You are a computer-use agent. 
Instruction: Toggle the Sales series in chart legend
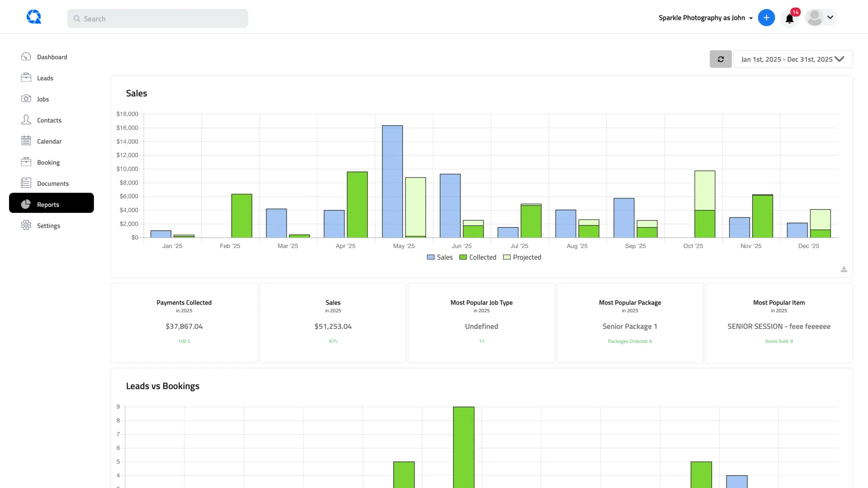coord(439,257)
